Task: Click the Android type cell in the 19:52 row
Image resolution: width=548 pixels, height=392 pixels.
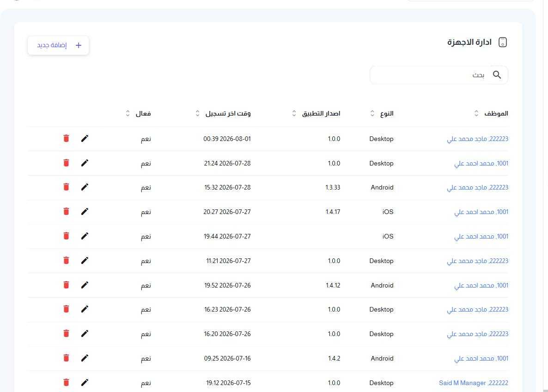Action: click(x=382, y=285)
